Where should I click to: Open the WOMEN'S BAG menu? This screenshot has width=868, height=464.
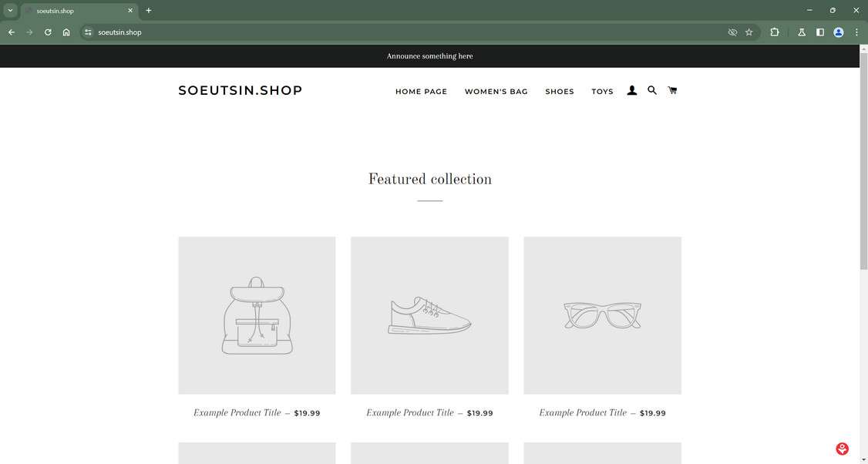(x=496, y=92)
